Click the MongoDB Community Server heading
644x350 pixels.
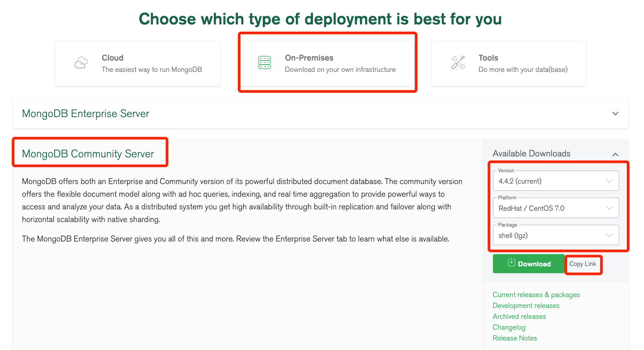coord(88,154)
